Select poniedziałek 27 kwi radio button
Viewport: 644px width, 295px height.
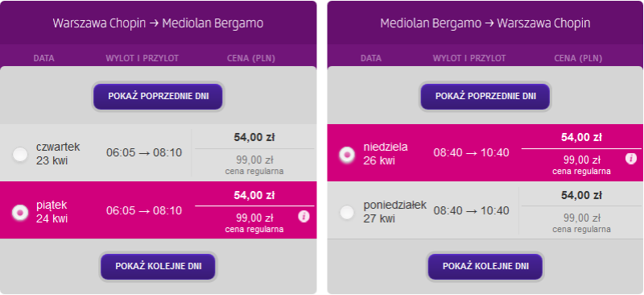pyautogui.click(x=347, y=212)
